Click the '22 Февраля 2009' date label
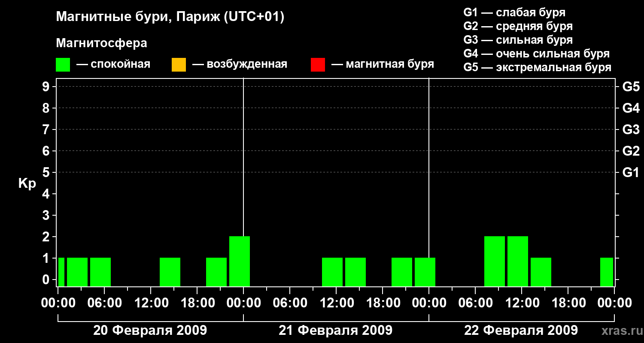This screenshot has height=343, width=644. click(521, 331)
